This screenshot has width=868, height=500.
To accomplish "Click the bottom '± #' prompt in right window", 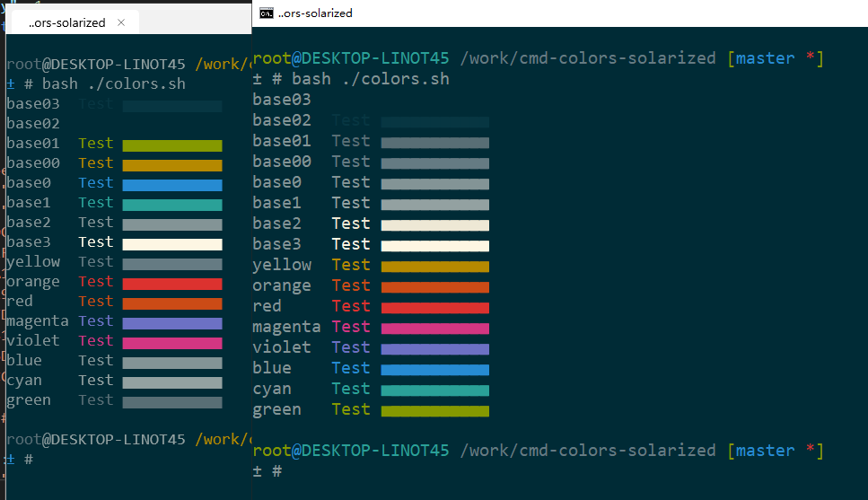I will pyautogui.click(x=267, y=471).
